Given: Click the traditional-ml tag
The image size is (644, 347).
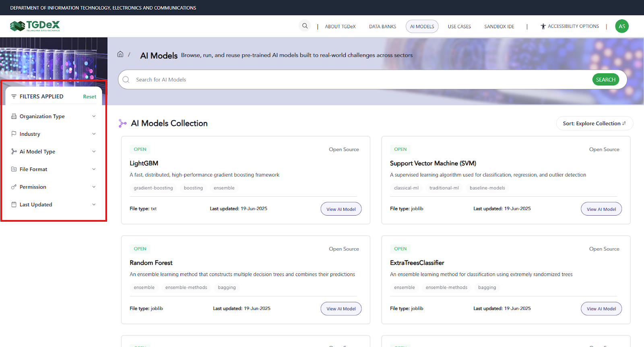Looking at the screenshot, I should [444, 188].
